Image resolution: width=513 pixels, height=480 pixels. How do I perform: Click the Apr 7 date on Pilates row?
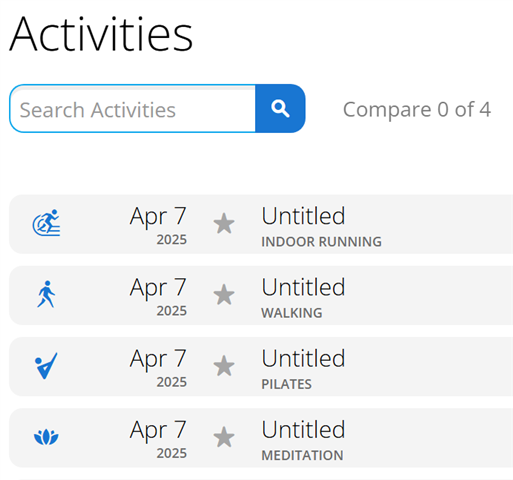pyautogui.click(x=158, y=359)
